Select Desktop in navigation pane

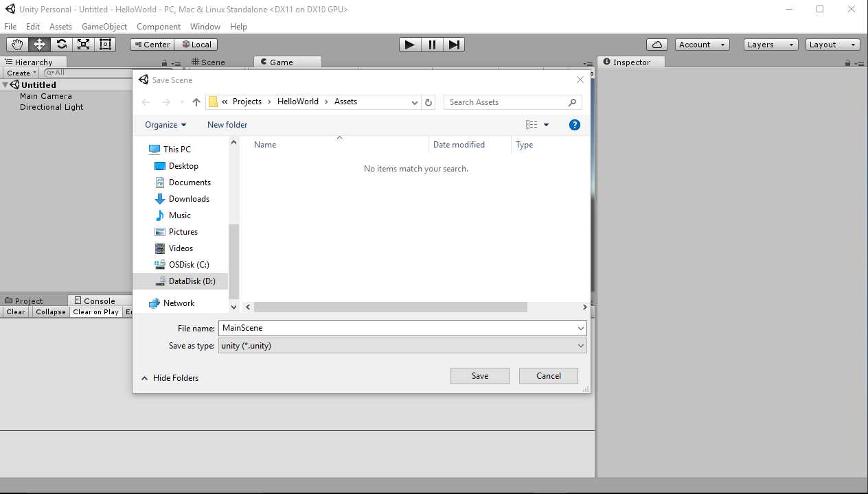tap(183, 166)
